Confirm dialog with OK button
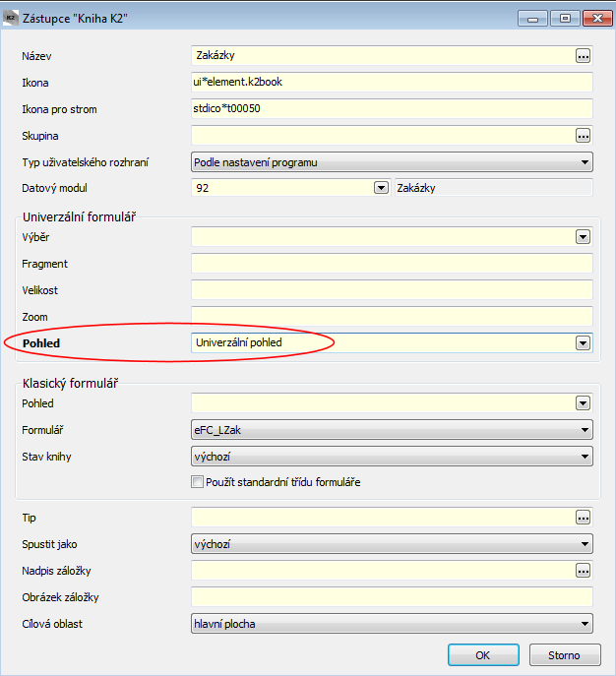The height and width of the screenshot is (676, 616). [x=482, y=655]
